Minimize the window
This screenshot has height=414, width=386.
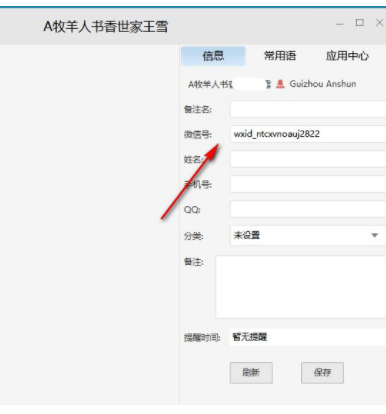click(339, 24)
